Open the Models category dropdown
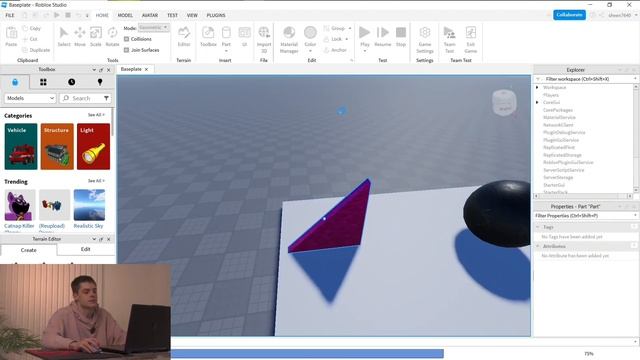The image size is (640, 360). coord(30,98)
